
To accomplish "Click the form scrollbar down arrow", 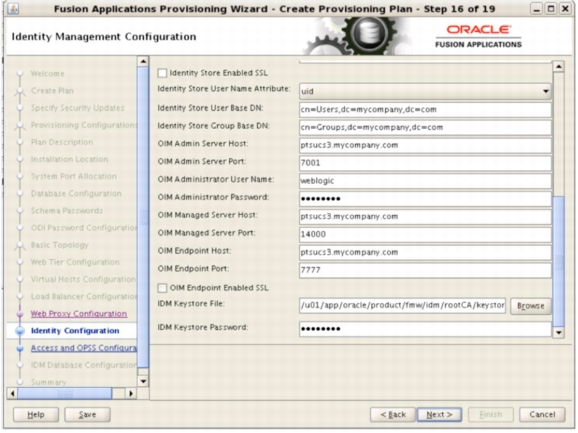I will pyautogui.click(x=558, y=332).
